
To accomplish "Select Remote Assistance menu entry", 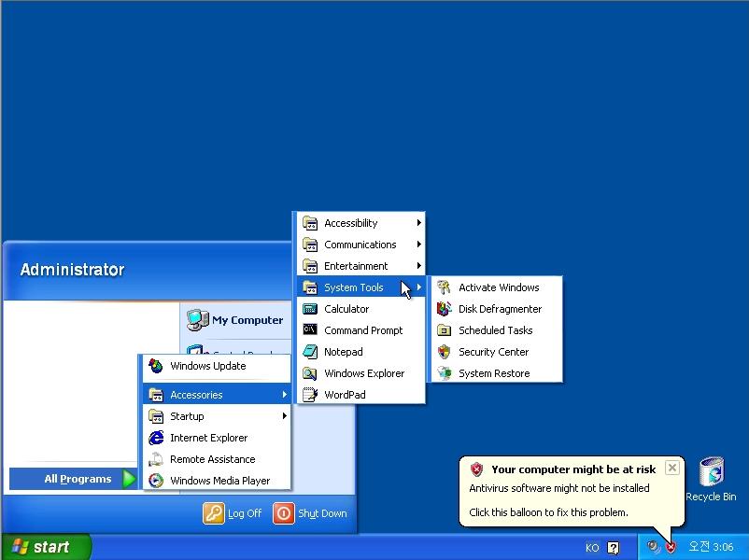I will 217,459.
